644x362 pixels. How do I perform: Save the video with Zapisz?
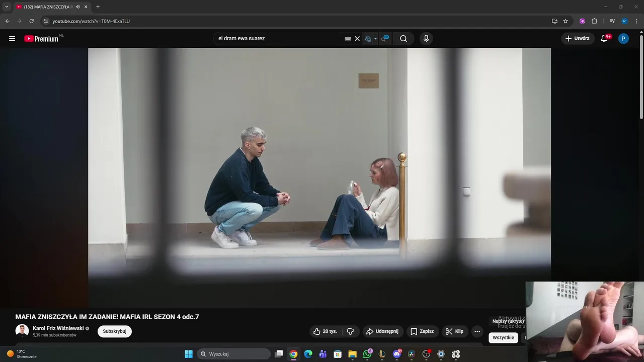click(422, 331)
